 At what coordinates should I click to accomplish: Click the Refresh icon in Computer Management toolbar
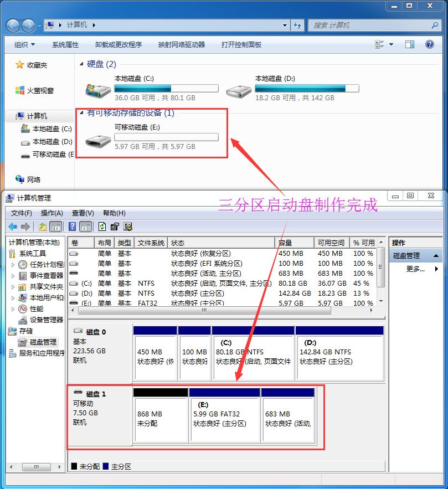click(x=101, y=227)
